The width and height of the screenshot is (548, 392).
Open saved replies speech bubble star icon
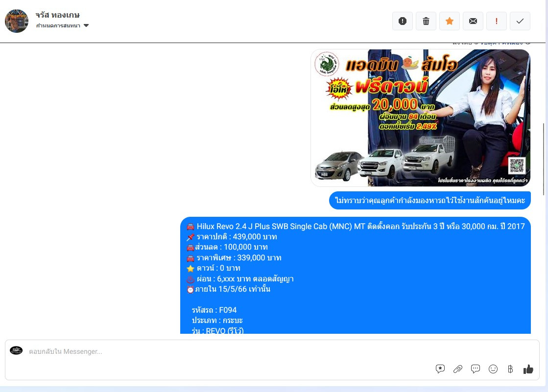pyautogui.click(x=440, y=369)
